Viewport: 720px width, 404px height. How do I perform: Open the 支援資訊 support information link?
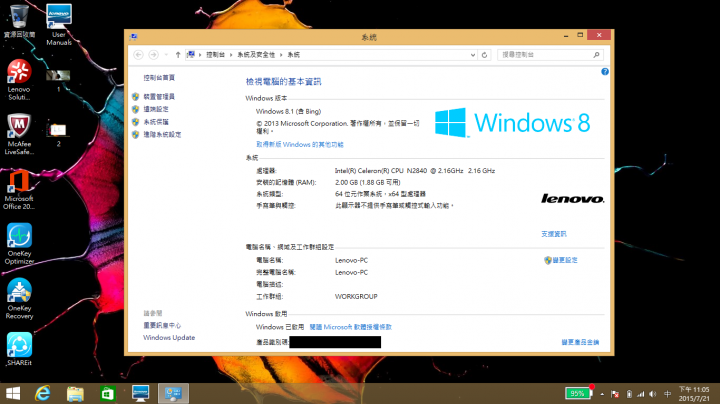554,234
